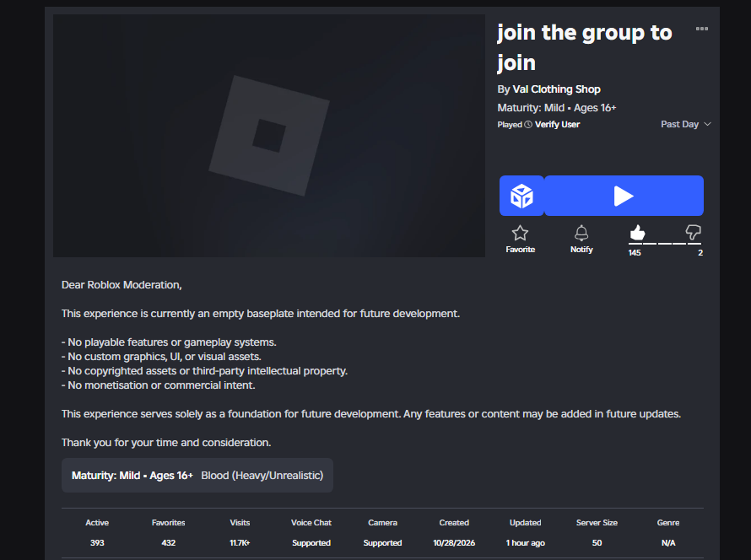Click the Voice Chat Supported value

(311, 543)
